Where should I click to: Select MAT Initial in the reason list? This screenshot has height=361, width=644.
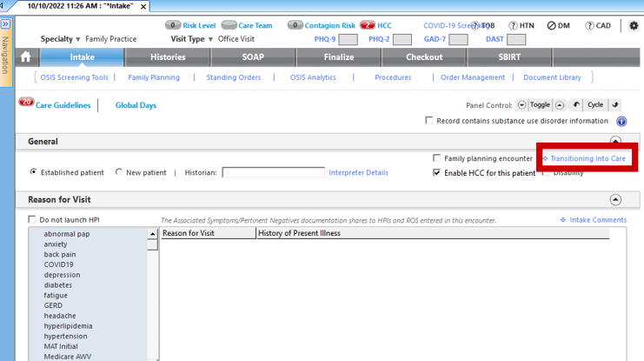point(61,346)
